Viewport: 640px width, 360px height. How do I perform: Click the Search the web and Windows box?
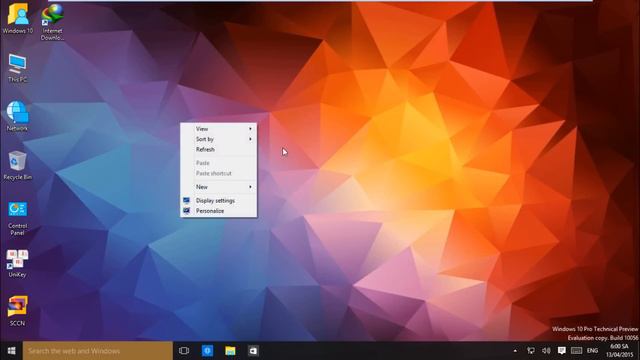pyautogui.click(x=98, y=351)
